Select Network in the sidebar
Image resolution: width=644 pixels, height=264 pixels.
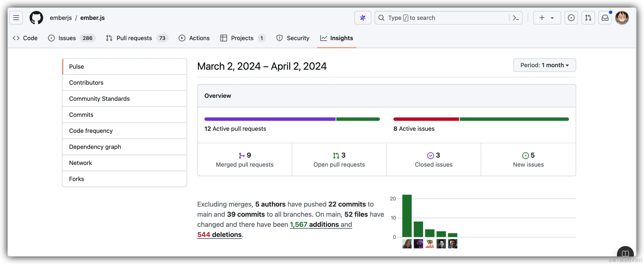[x=80, y=163]
